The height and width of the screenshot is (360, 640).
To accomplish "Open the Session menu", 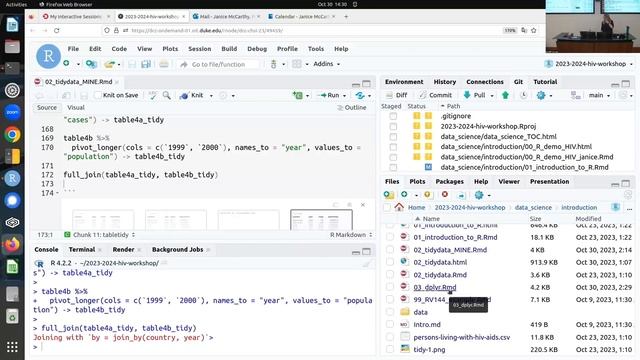I will (199, 49).
